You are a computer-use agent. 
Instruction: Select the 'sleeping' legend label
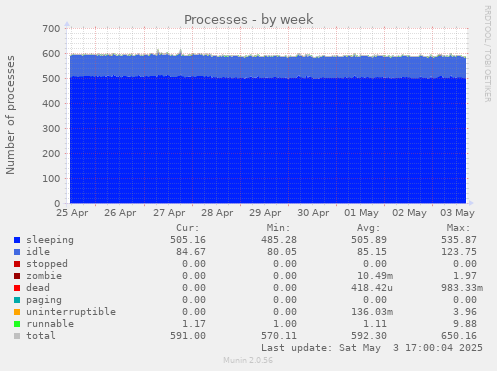pos(50,240)
